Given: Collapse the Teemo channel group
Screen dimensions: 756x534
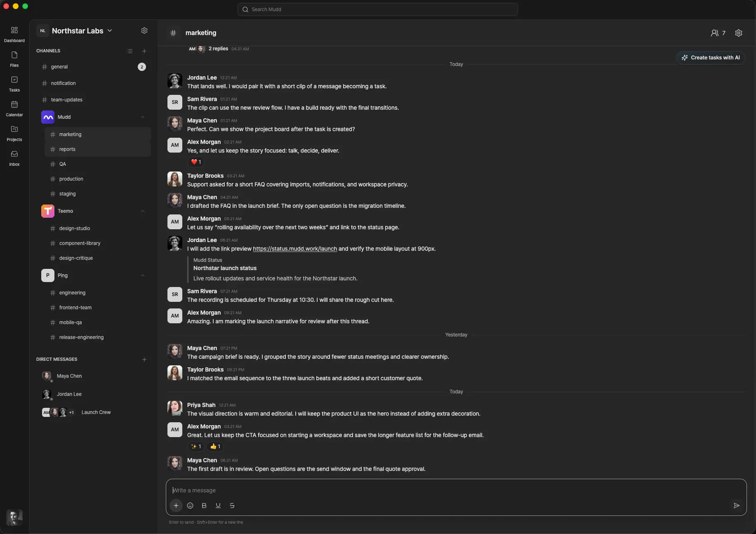Looking at the screenshot, I should click(143, 211).
